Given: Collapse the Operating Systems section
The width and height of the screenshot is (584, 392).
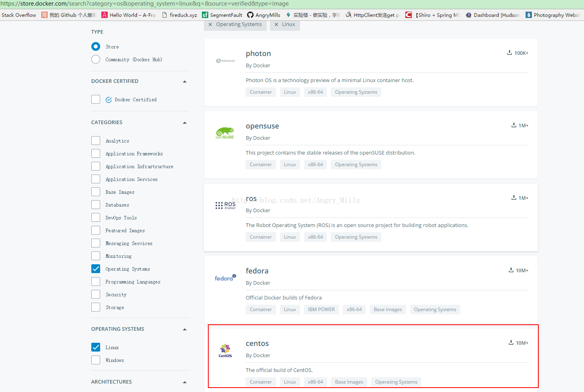Looking at the screenshot, I should [185, 330].
